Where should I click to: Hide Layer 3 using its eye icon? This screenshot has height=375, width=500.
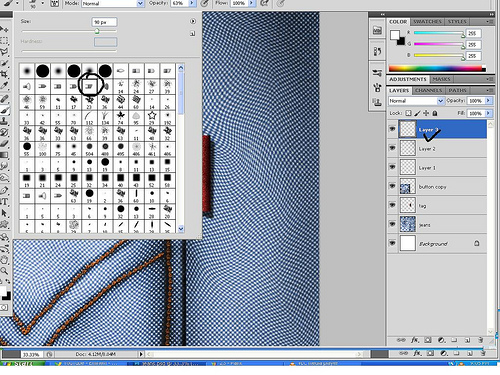point(392,129)
